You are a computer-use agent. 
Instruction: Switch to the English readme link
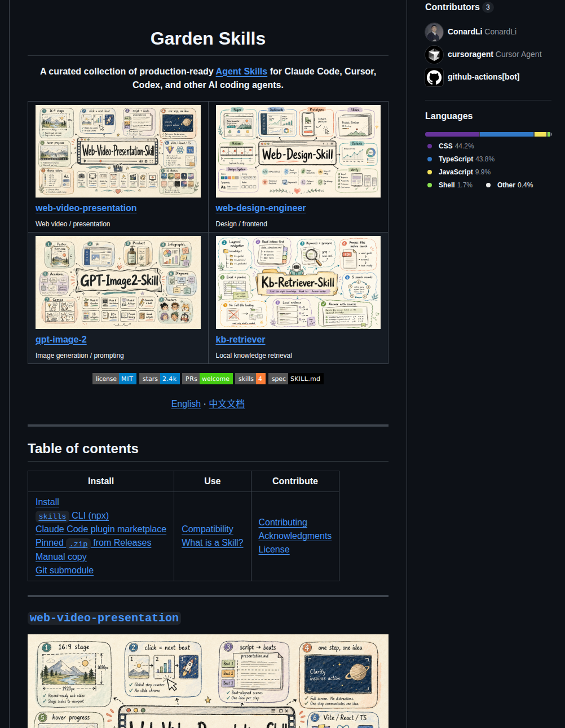tap(186, 404)
